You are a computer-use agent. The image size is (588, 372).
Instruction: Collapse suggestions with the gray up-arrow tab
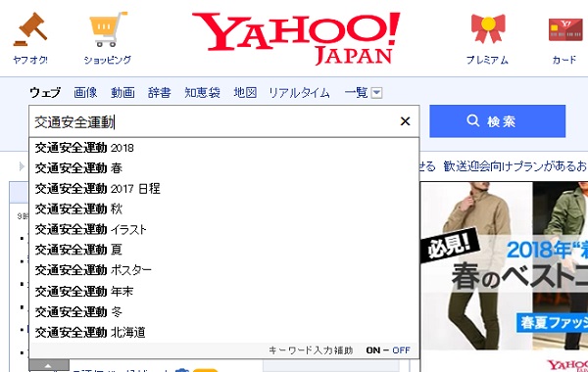pos(49,365)
